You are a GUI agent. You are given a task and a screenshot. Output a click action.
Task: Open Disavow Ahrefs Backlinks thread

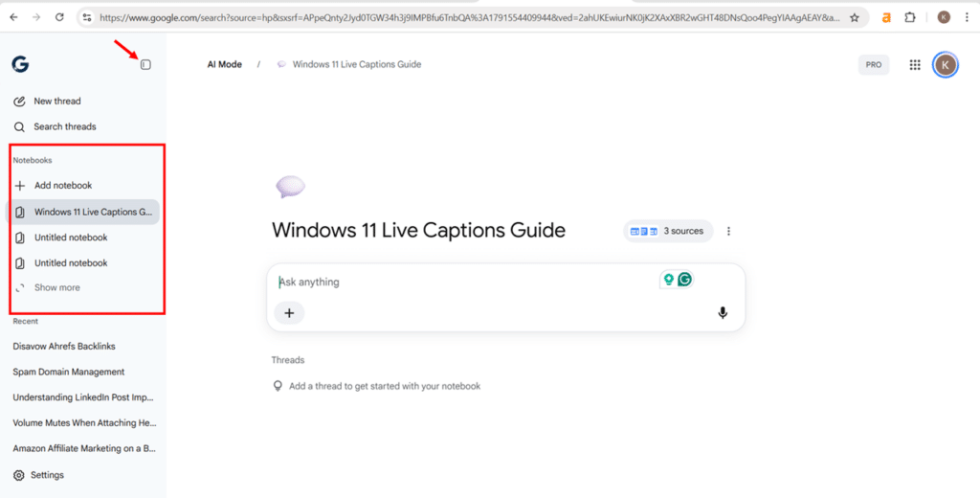(64, 346)
